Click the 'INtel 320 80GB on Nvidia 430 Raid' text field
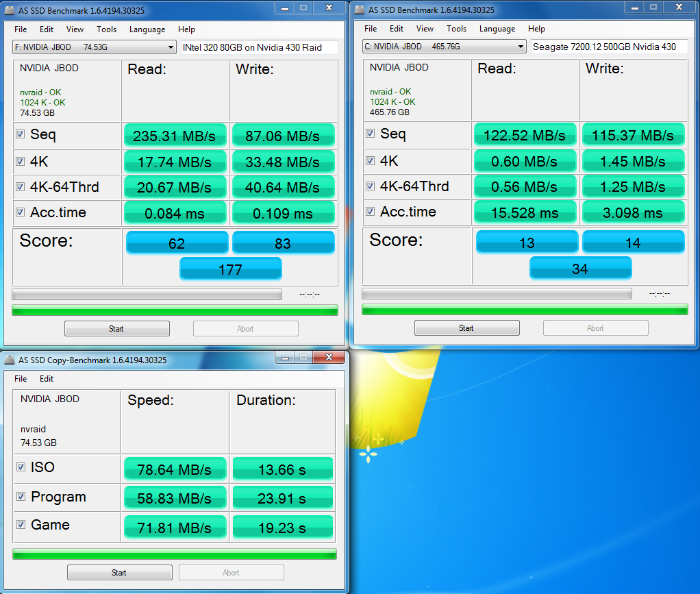This screenshot has width=700, height=594. click(x=259, y=47)
